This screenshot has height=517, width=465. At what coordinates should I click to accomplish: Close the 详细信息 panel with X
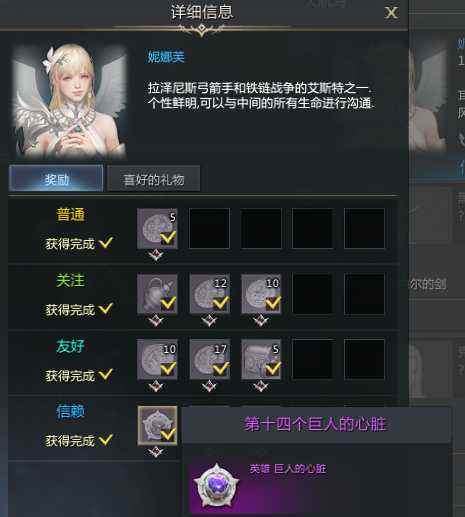(x=391, y=13)
